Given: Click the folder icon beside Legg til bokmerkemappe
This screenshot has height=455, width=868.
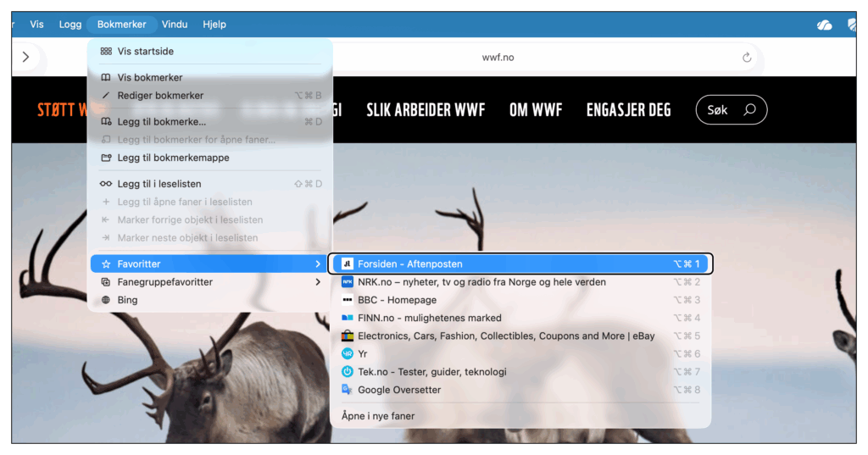Looking at the screenshot, I should (106, 158).
